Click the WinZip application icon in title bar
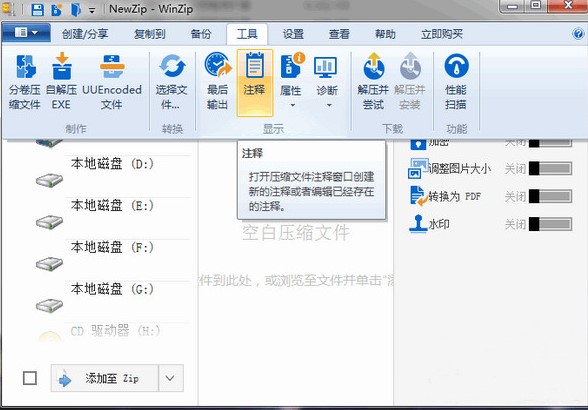 point(9,9)
